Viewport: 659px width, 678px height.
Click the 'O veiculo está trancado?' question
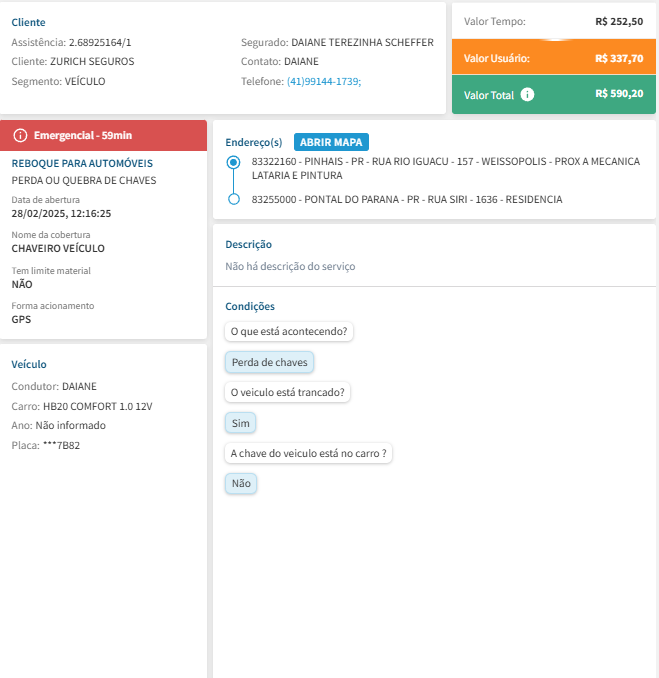pos(287,392)
